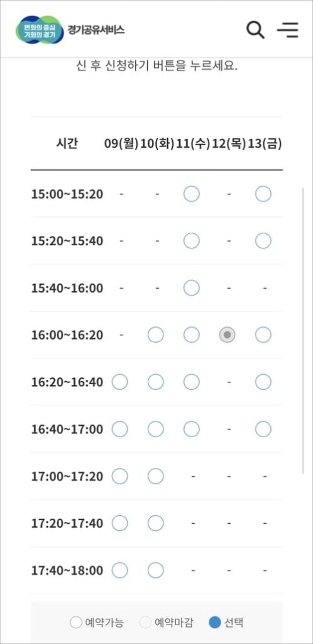313x644 pixels.
Task: Pick 16:20~16:40 slot on 11(수)
Action: tap(191, 382)
